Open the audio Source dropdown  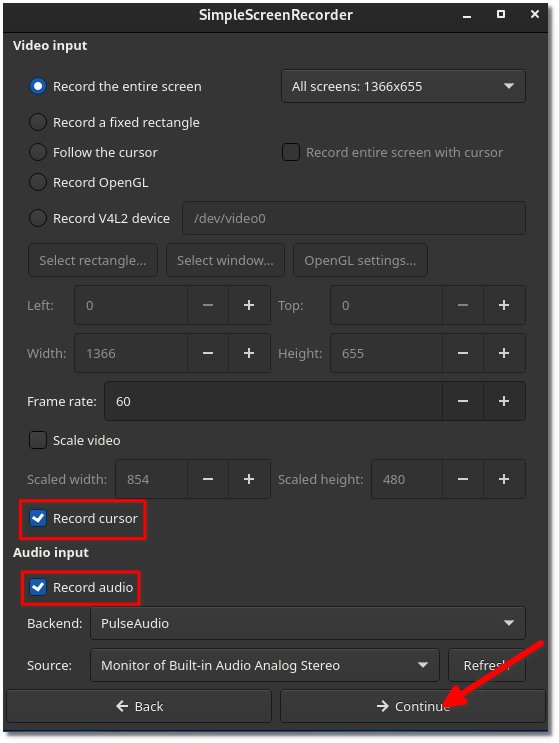(265, 665)
